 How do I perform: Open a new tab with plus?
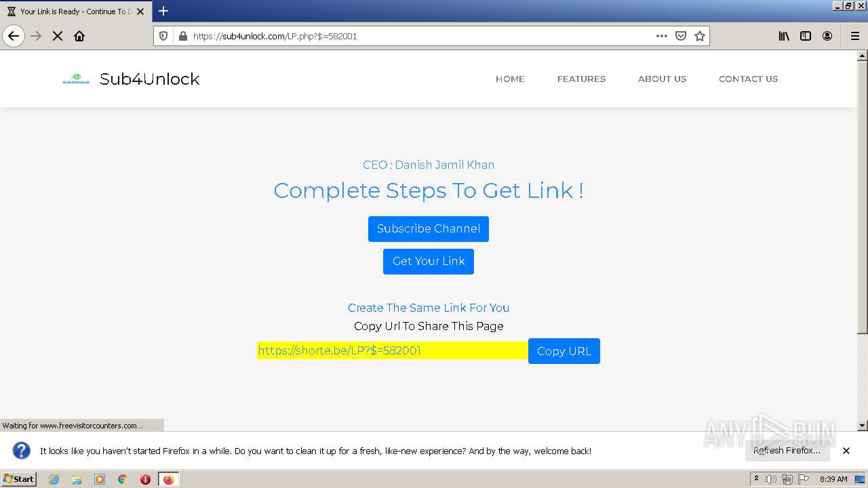coord(163,11)
